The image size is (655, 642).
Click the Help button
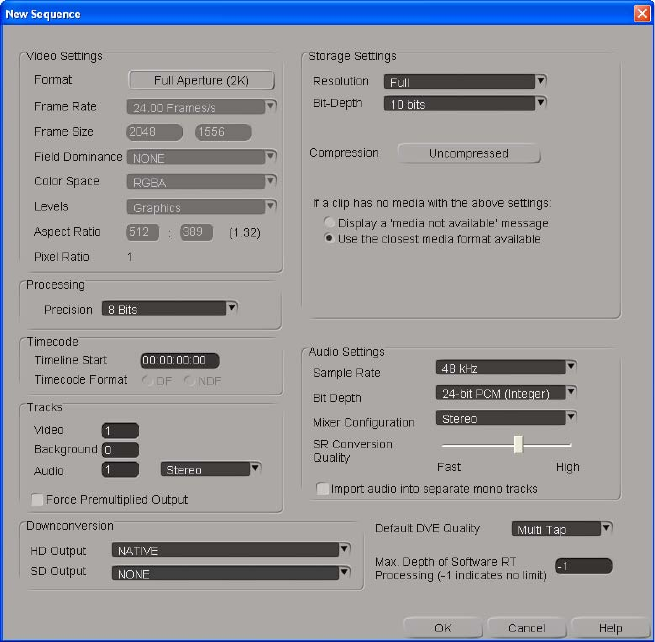(610, 627)
